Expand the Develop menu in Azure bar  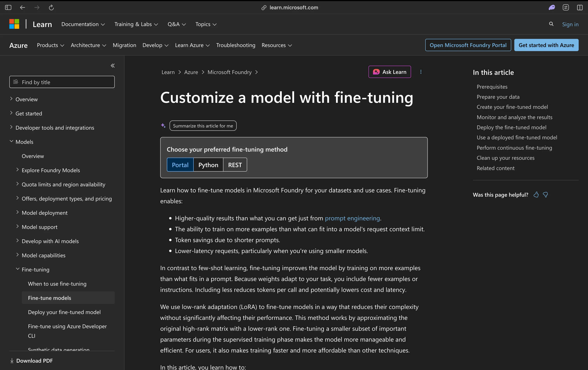[x=156, y=45]
